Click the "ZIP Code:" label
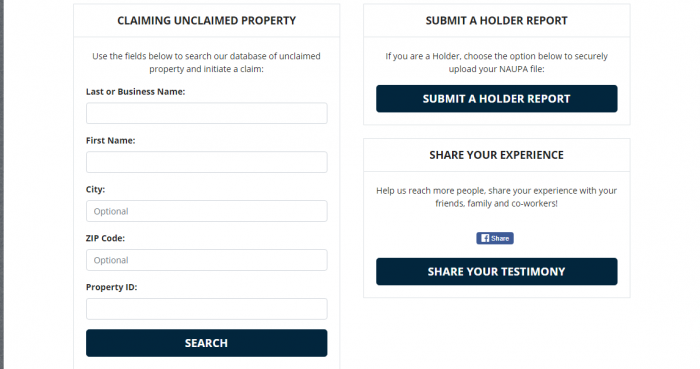Screen dimensions: 700x369 click(105, 238)
